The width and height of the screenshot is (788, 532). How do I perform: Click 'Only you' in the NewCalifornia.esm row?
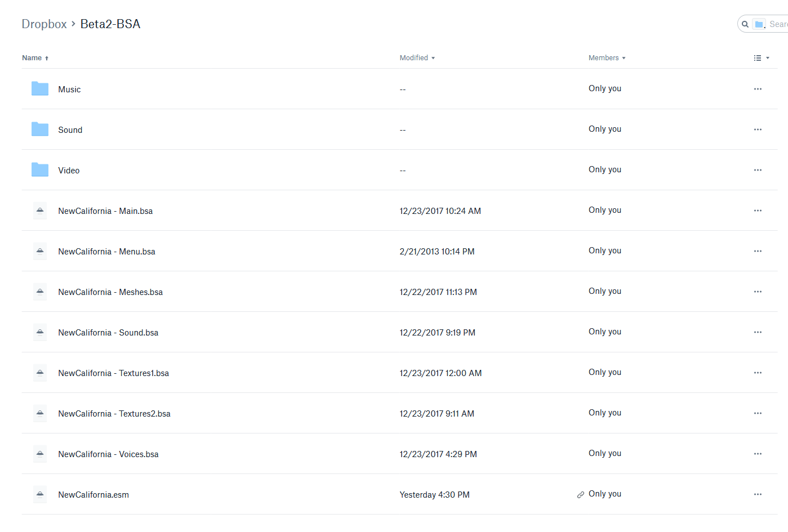click(605, 494)
